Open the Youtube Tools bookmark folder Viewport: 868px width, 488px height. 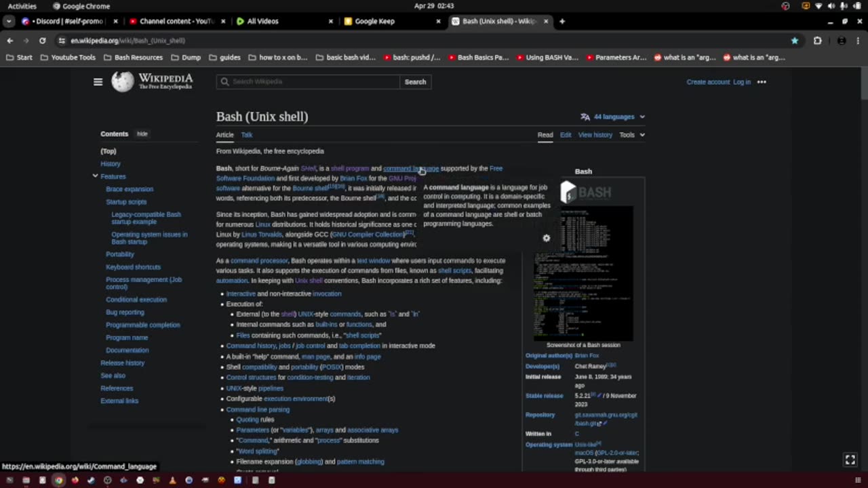[68, 58]
